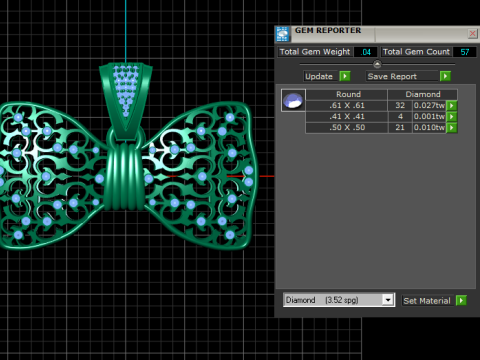Collapse panel with the round arrow handle
480x360 pixels.
377,64
